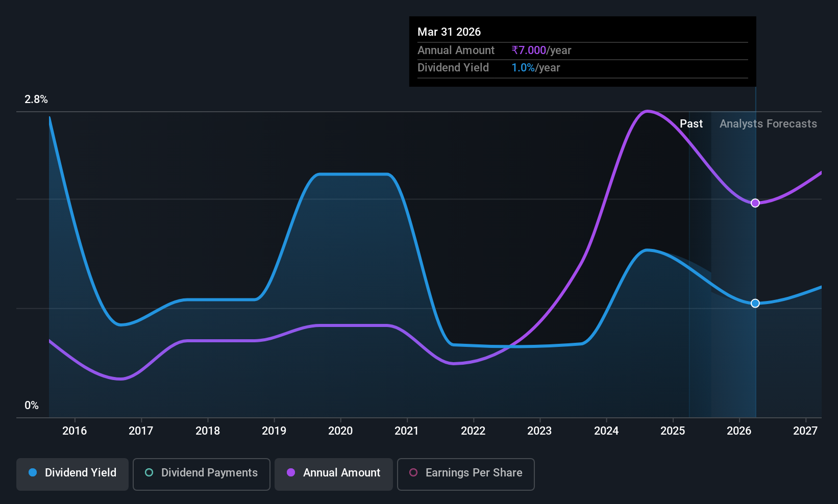
Task: Click the blue Dividend Yield legend dot
Action: point(33,472)
